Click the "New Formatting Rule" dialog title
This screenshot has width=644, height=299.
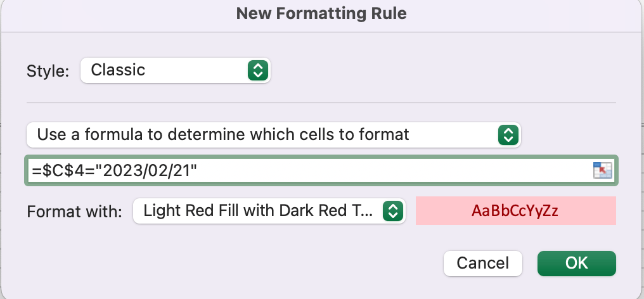pyautogui.click(x=321, y=13)
